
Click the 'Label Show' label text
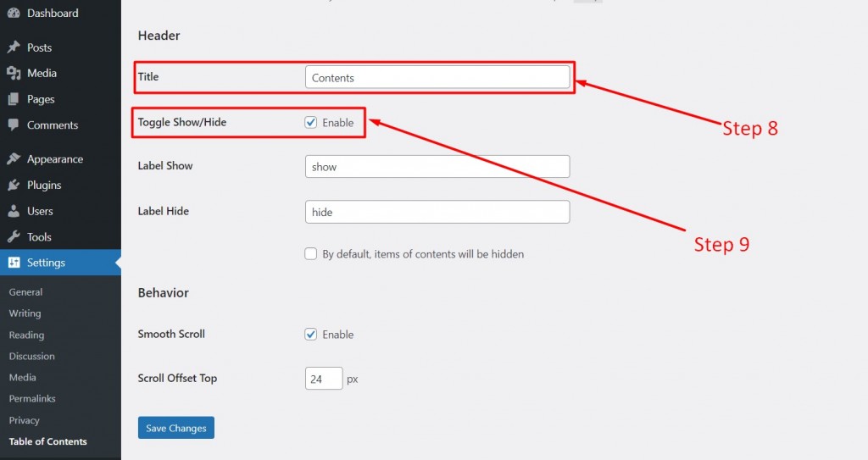pyautogui.click(x=165, y=165)
